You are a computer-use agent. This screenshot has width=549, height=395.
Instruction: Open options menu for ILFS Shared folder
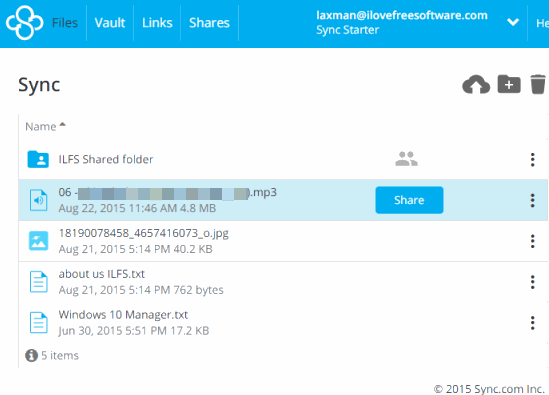pyautogui.click(x=533, y=160)
